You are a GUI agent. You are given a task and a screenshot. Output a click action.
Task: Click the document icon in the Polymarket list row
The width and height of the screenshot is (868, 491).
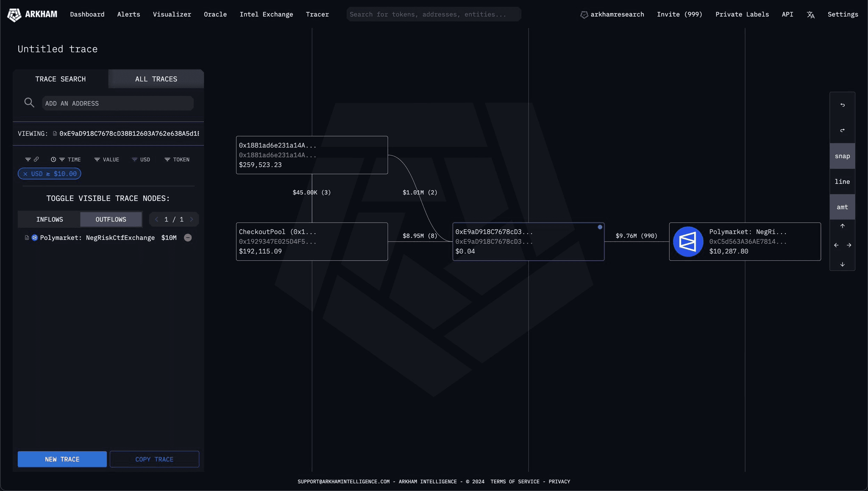[x=27, y=238]
